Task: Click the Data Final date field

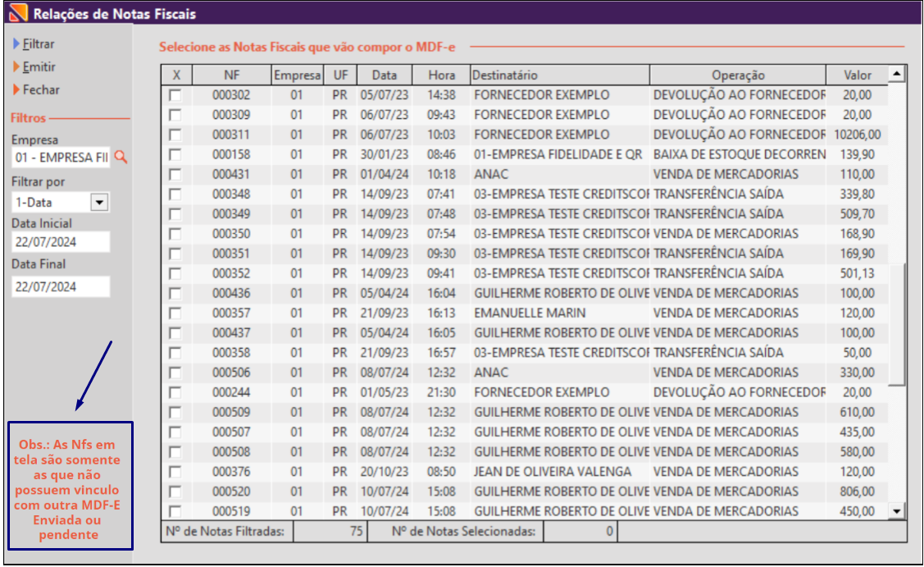Action: 61,286
